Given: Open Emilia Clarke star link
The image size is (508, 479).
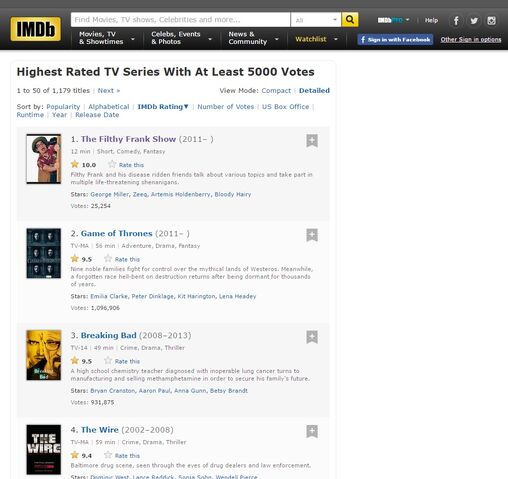Looking at the screenshot, I should click(109, 296).
